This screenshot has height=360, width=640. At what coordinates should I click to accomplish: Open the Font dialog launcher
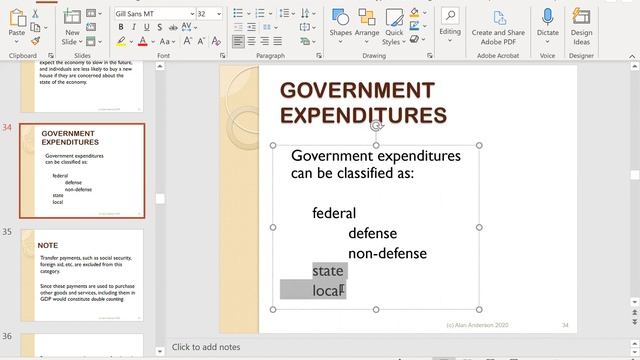click(x=222, y=56)
